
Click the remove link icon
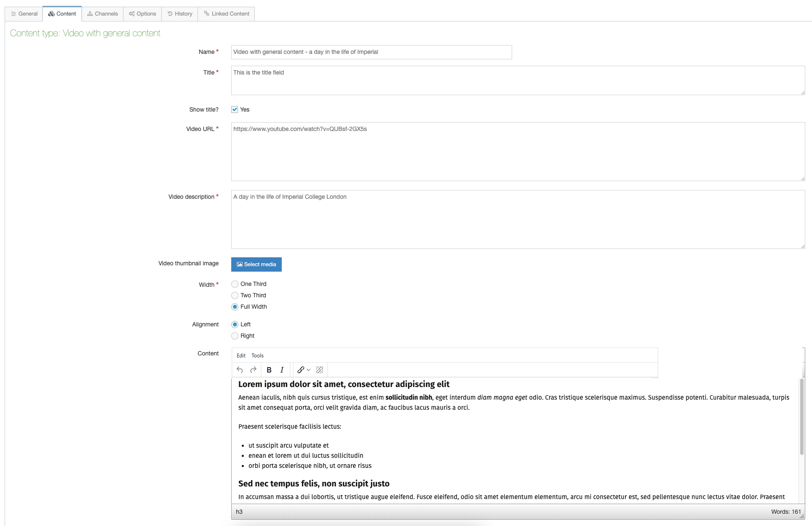pos(320,370)
